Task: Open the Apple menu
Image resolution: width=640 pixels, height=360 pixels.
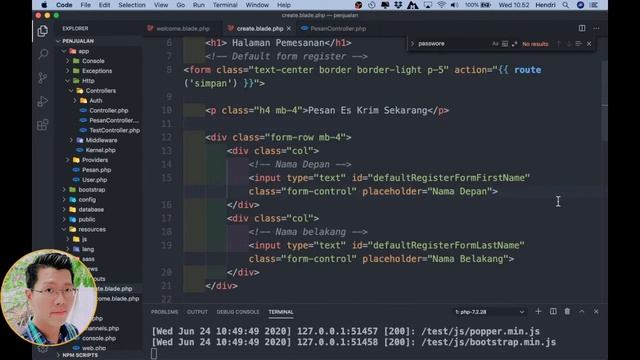Action: pyautogui.click(x=44, y=5)
